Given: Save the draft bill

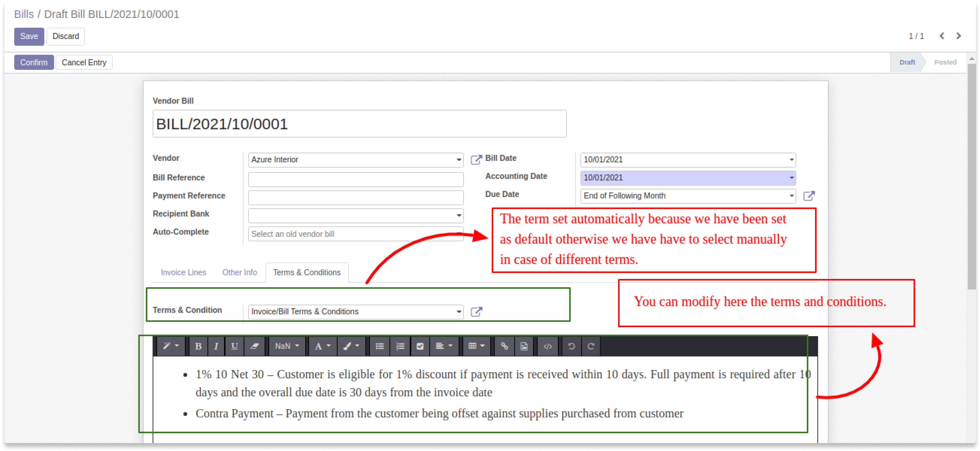Looking at the screenshot, I should click(x=29, y=36).
